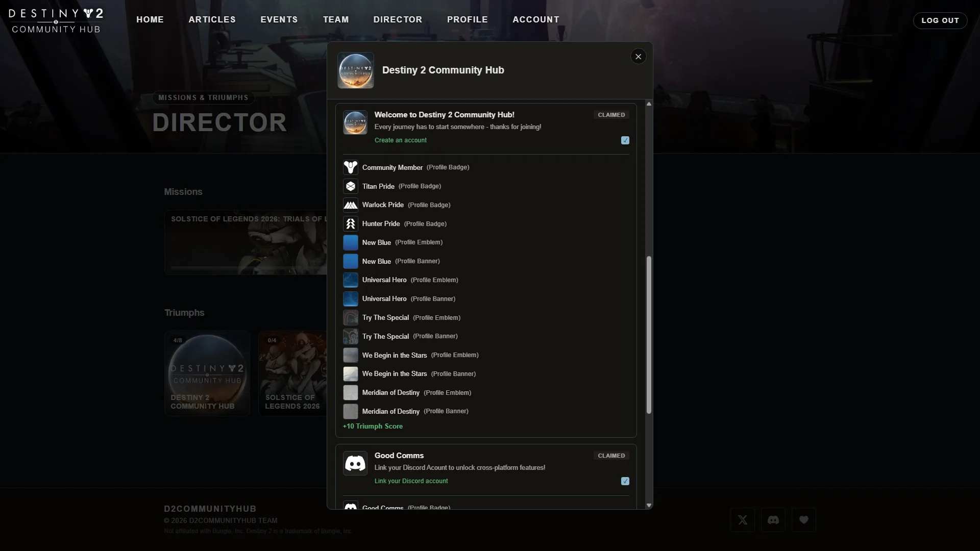Click the New Blue Profile Emblem icon
980x551 pixels.
351,242
